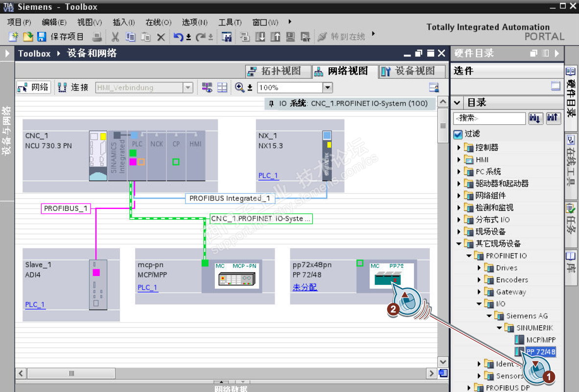Screen dimensions: 579x392
Task: Click the PROFIBUS_1 network label
Action: (66, 208)
